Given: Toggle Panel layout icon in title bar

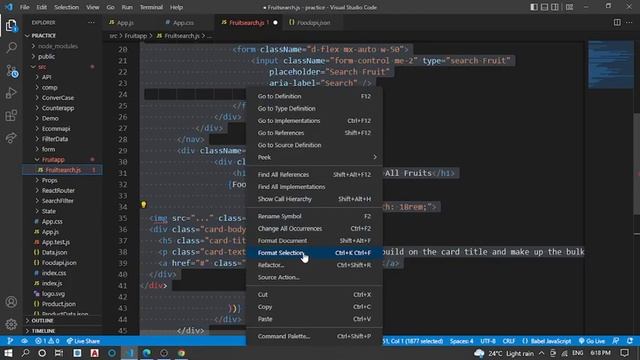Looking at the screenshot, I should tap(544, 7).
